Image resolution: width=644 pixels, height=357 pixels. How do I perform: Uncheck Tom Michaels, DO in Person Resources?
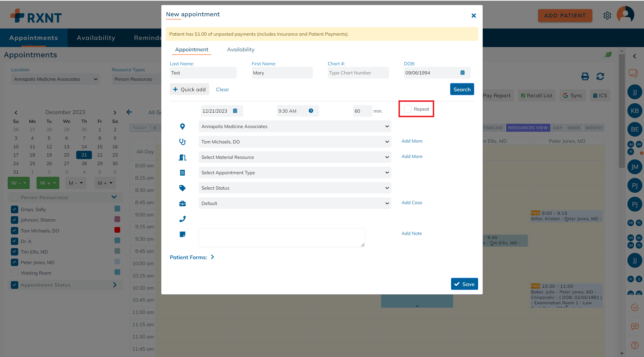coord(15,230)
